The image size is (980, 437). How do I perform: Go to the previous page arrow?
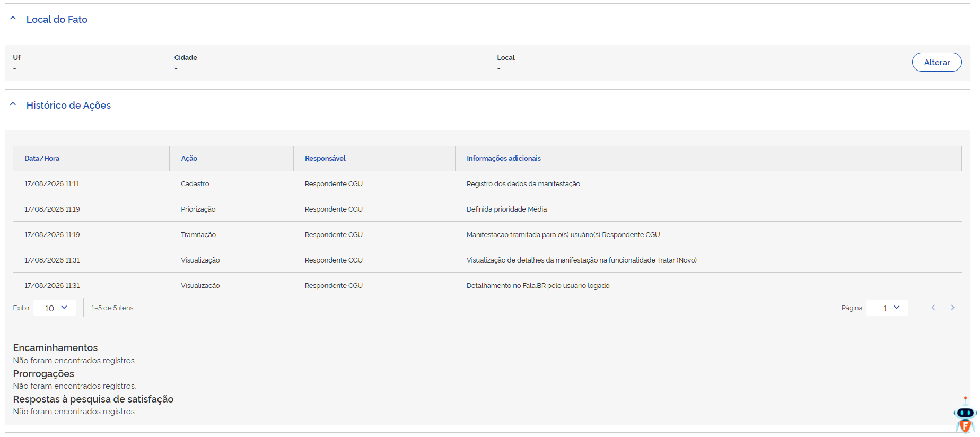[x=933, y=308]
